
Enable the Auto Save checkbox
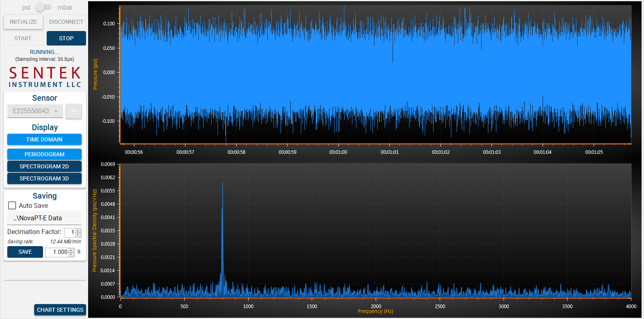[x=12, y=205]
